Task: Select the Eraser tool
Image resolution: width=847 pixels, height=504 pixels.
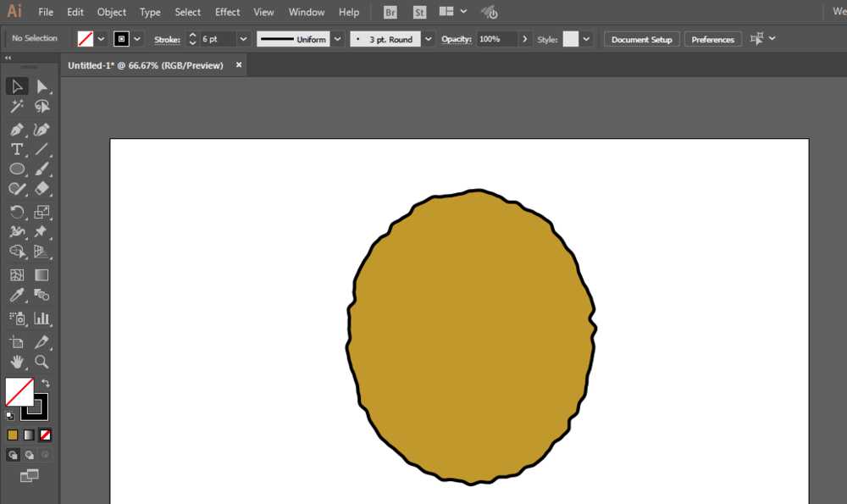Action: pyautogui.click(x=42, y=189)
